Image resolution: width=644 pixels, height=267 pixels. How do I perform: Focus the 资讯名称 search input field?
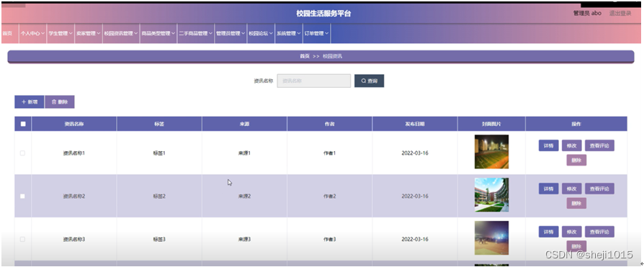click(314, 81)
